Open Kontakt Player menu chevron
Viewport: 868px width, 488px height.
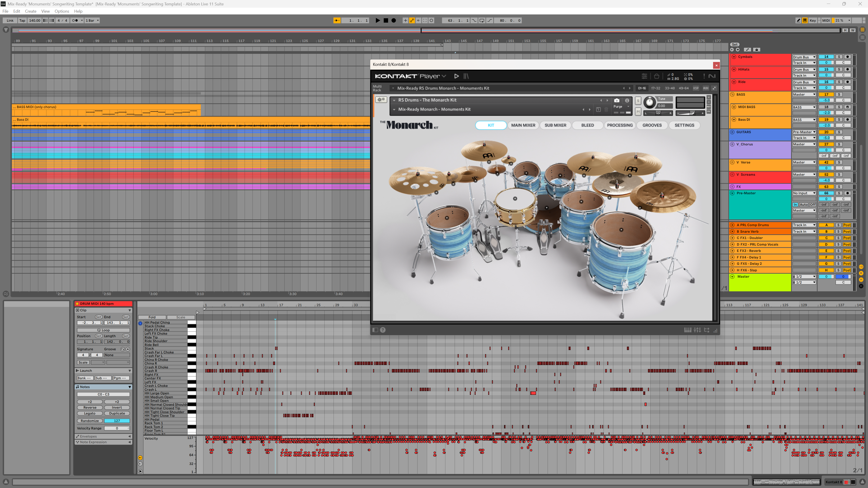(444, 76)
